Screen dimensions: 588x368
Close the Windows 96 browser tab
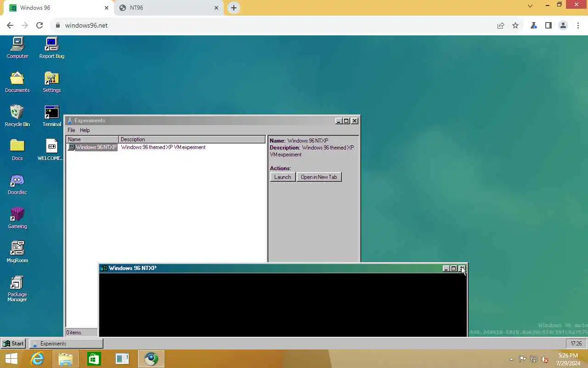coord(106,8)
